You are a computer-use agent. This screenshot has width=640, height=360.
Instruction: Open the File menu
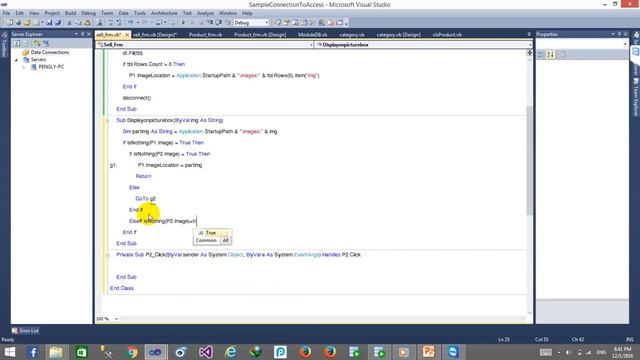click(x=7, y=13)
